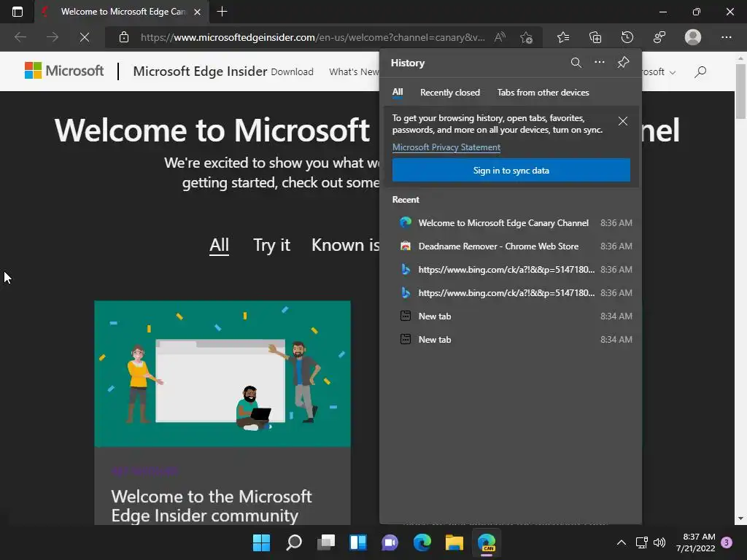This screenshot has width=747, height=560.
Task: Open What's New link in header
Action: (x=354, y=72)
